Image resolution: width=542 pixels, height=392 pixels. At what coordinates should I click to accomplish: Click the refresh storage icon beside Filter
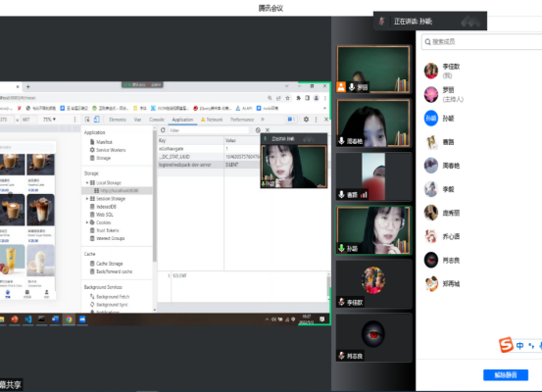click(x=163, y=130)
